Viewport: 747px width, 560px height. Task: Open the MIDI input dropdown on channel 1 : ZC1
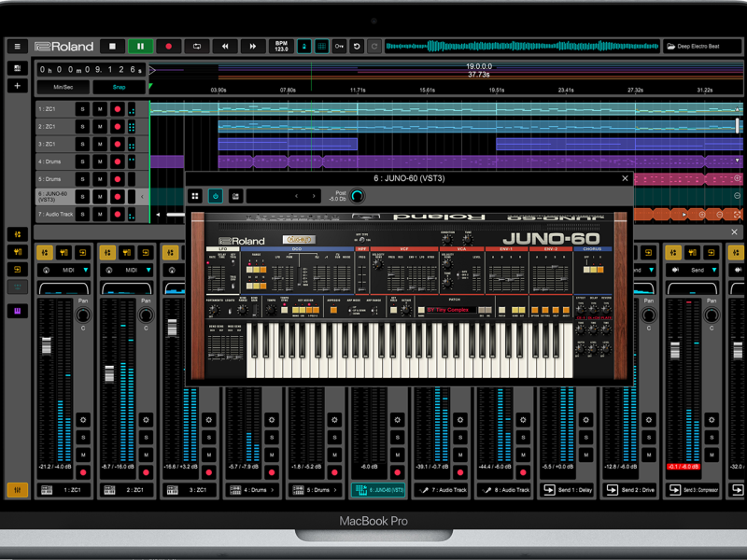tap(63, 270)
